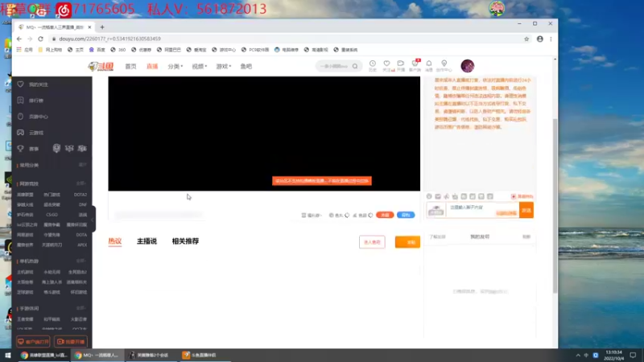Screen dimensions: 644x362
Task: Click the fourth chat toolbar icon
Action: [455, 196]
